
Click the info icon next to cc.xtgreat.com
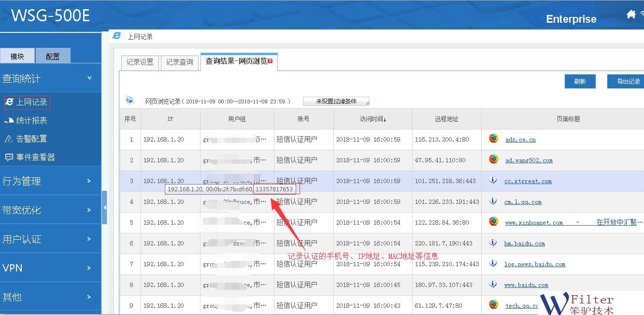[x=493, y=181]
